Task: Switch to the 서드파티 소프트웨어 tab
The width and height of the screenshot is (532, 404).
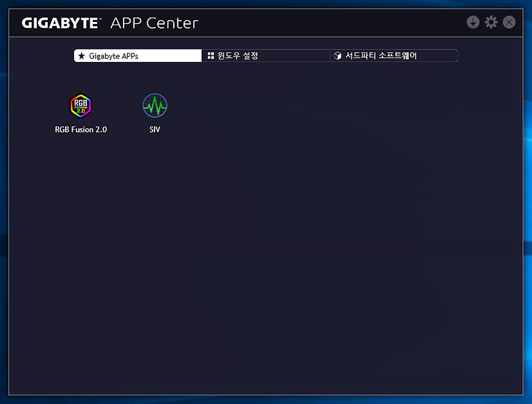Action: point(394,56)
